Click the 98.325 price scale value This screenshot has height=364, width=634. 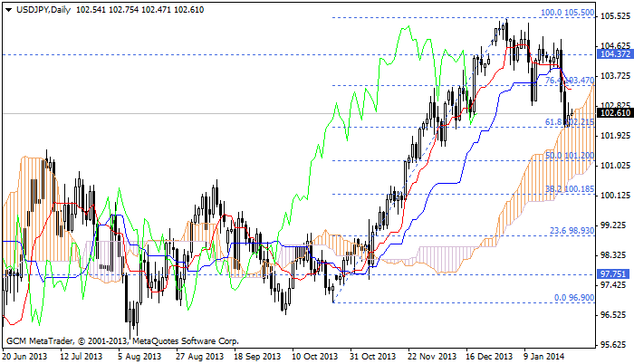point(615,254)
